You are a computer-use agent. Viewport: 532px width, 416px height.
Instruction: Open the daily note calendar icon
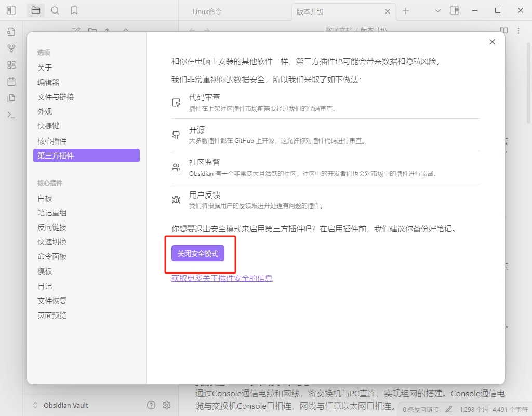[11, 82]
